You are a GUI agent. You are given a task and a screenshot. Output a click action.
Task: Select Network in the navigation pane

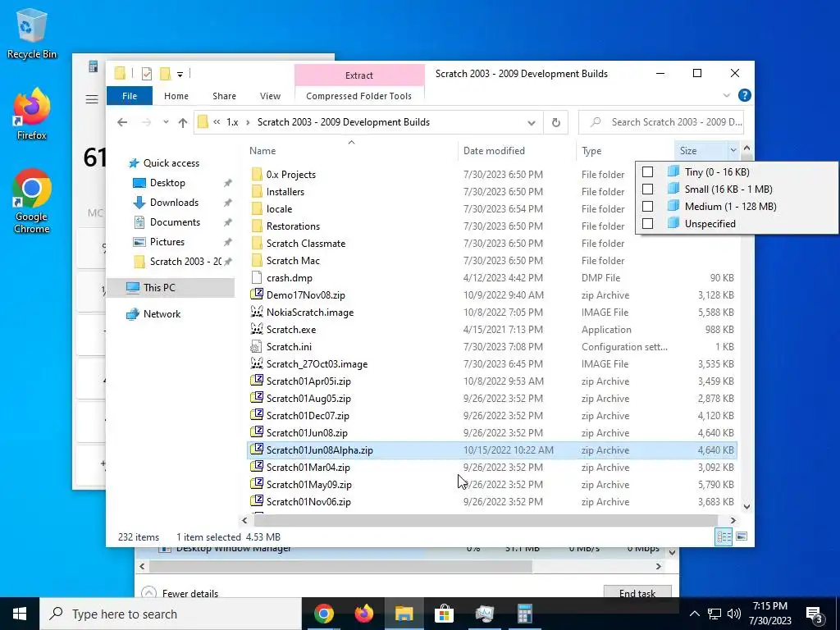[x=162, y=314]
